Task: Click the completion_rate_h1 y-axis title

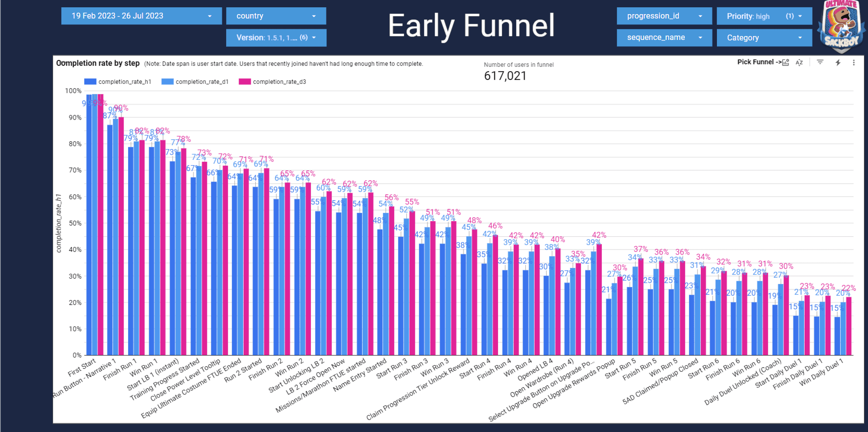Action: (59, 223)
